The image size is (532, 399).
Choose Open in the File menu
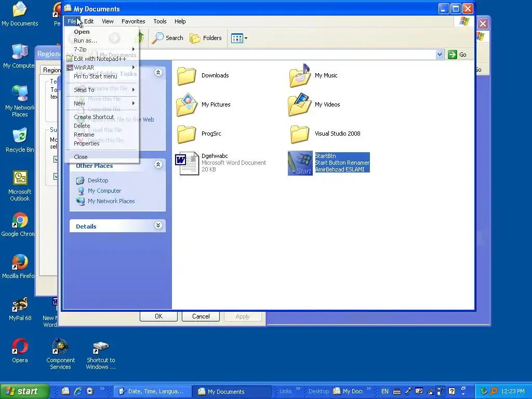click(102, 32)
